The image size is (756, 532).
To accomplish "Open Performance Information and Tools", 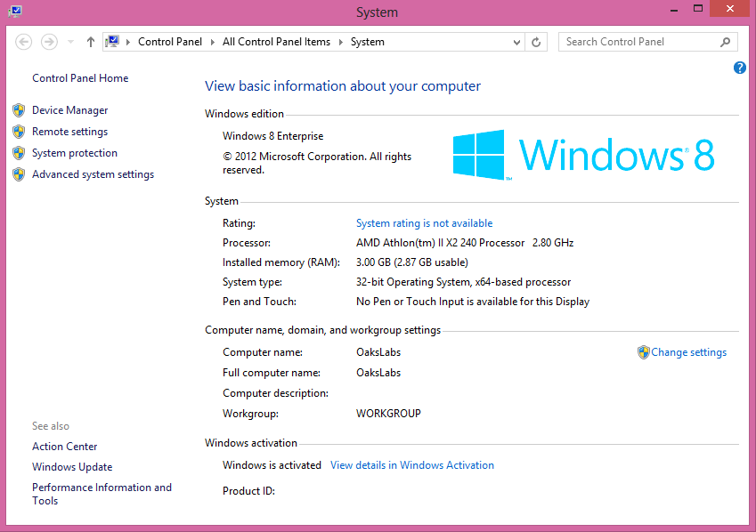I will pyautogui.click(x=102, y=494).
